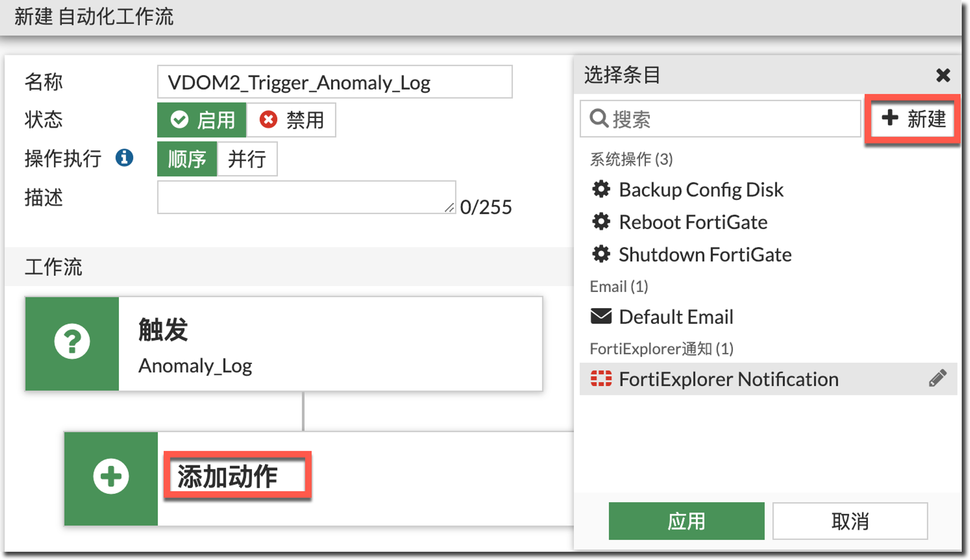This screenshot has height=560, width=970.
Task: Click the question mark trigger icon
Action: pos(72,341)
